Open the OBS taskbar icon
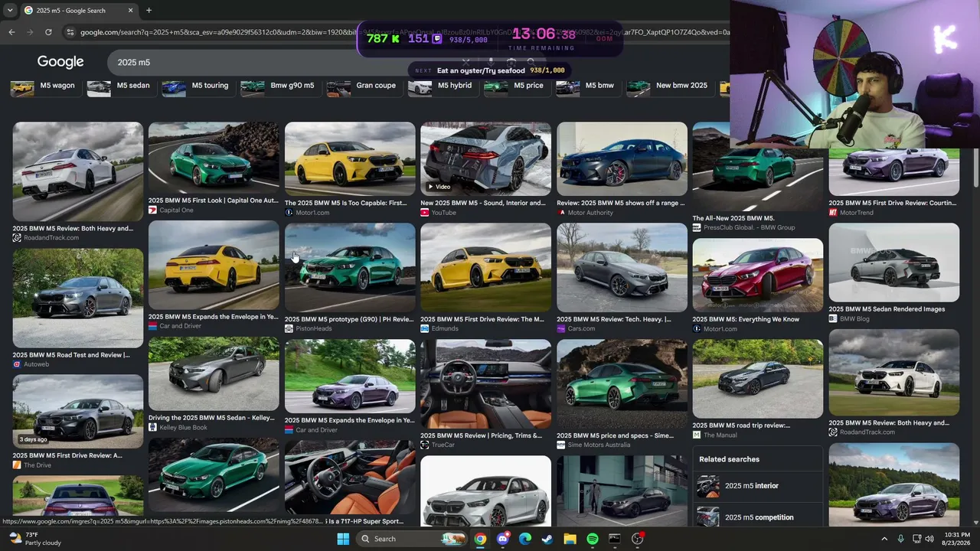Viewport: 980px width, 551px height. pyautogui.click(x=637, y=539)
